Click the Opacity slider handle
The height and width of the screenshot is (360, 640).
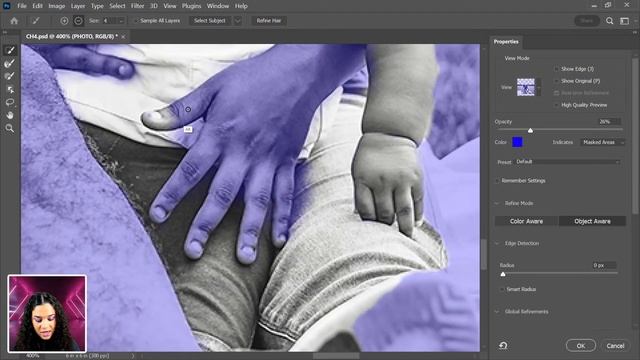point(530,130)
